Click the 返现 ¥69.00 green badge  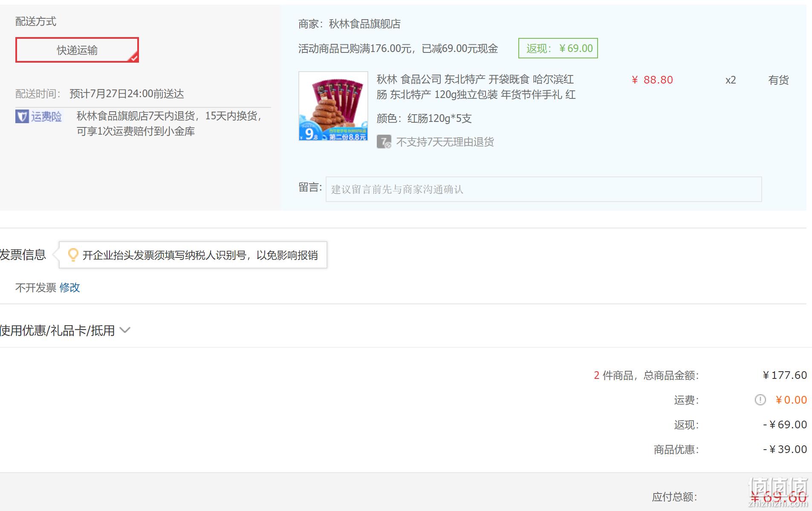(x=558, y=48)
